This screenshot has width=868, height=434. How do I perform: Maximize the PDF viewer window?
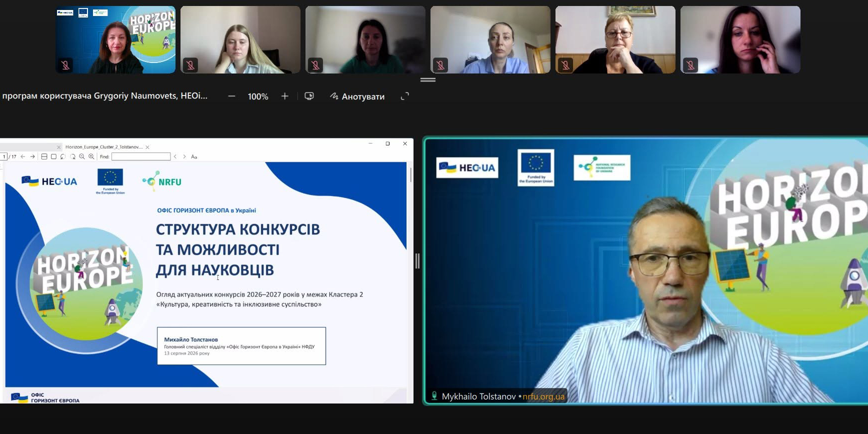click(x=387, y=143)
